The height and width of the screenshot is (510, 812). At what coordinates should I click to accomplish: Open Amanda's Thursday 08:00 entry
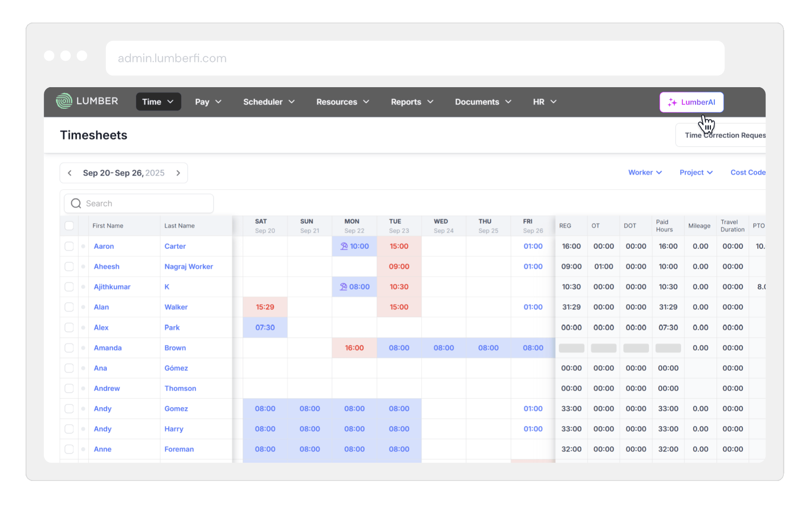pos(488,348)
